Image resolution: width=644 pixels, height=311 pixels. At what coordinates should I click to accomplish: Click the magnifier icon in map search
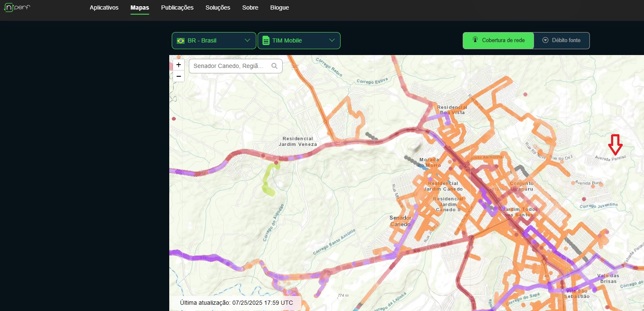[274, 66]
